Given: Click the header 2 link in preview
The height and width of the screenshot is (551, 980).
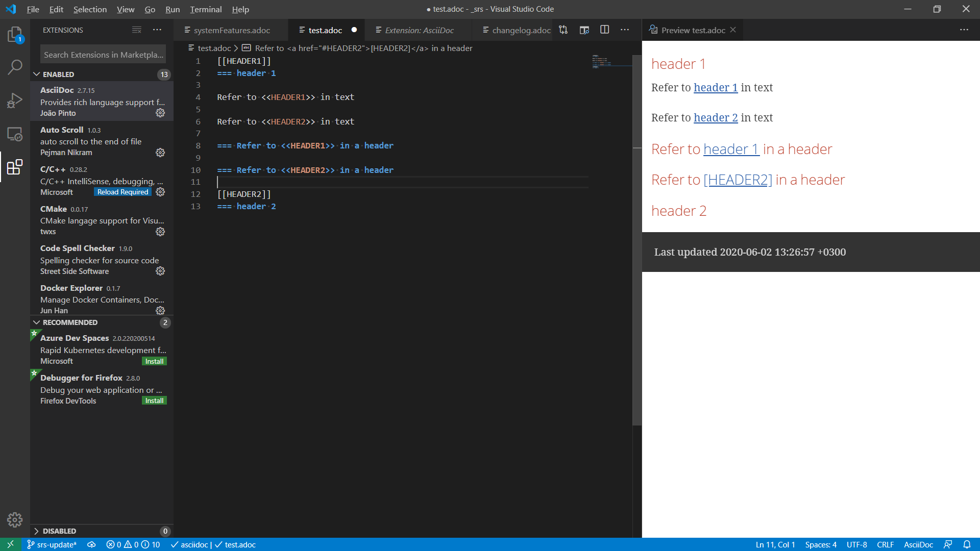Looking at the screenshot, I should (x=716, y=117).
